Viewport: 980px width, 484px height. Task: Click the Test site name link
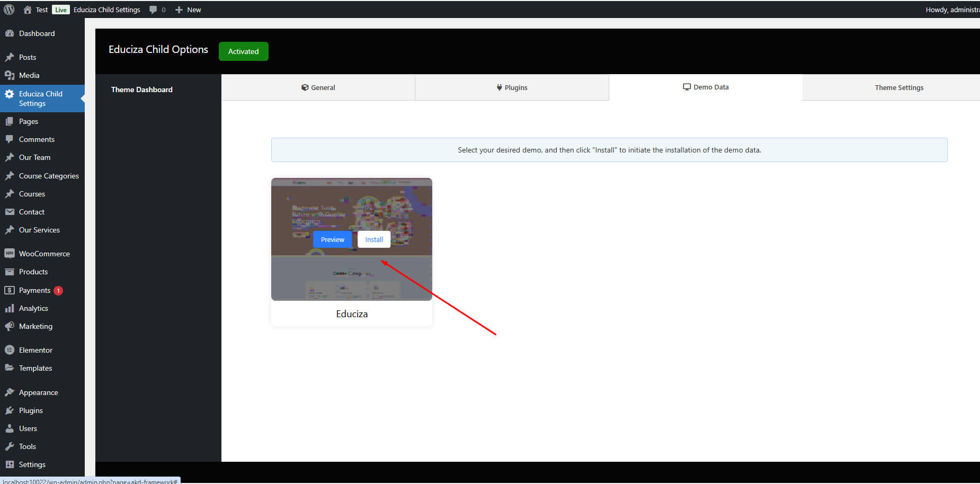(42, 10)
